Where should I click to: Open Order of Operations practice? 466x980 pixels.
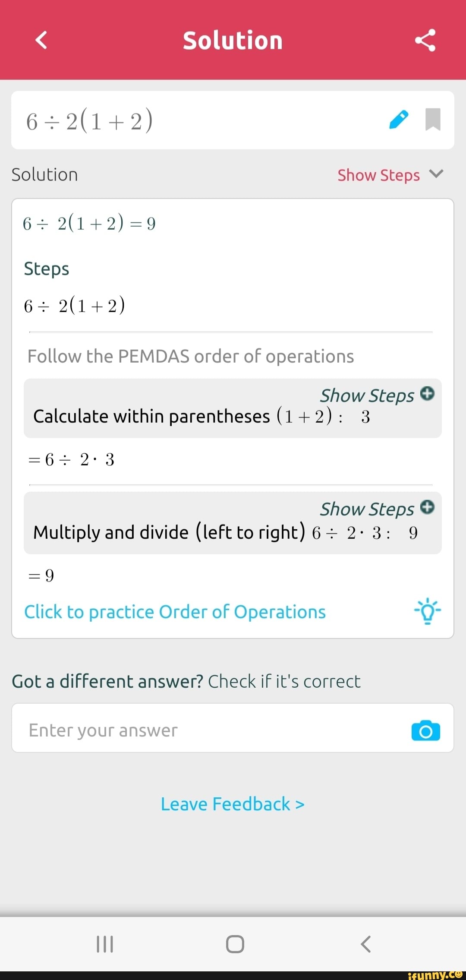(174, 612)
